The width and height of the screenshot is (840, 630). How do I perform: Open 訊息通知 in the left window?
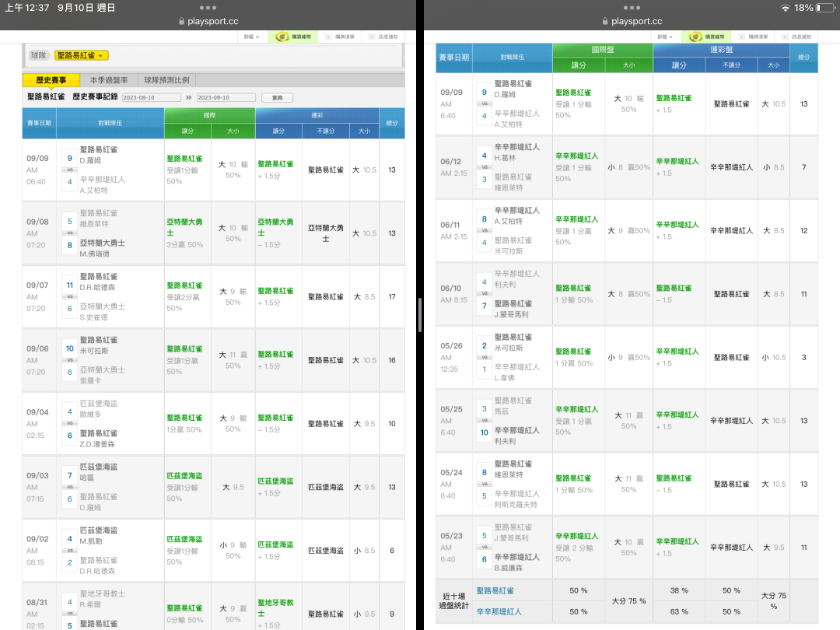(383, 37)
